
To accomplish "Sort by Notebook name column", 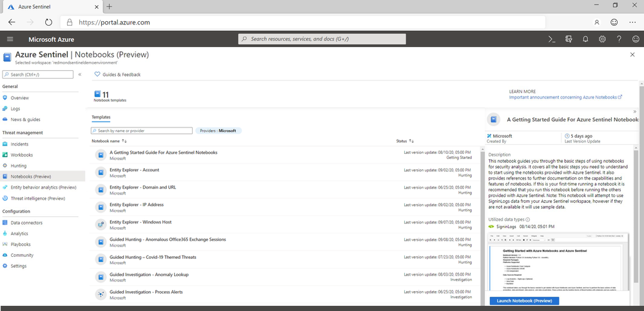I will (109, 141).
